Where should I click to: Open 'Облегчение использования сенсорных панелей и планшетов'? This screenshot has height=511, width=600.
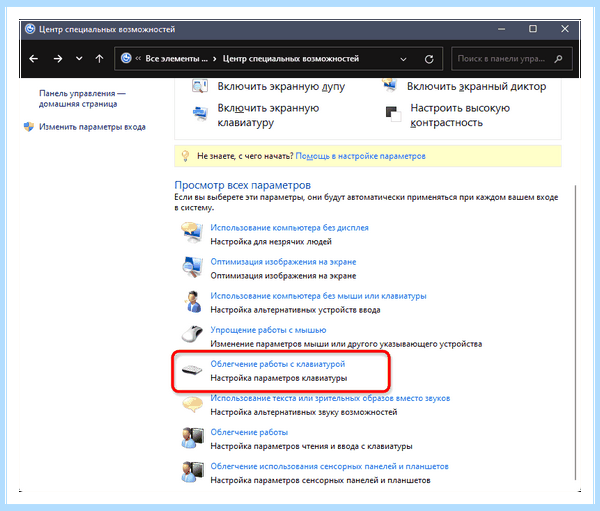click(329, 466)
